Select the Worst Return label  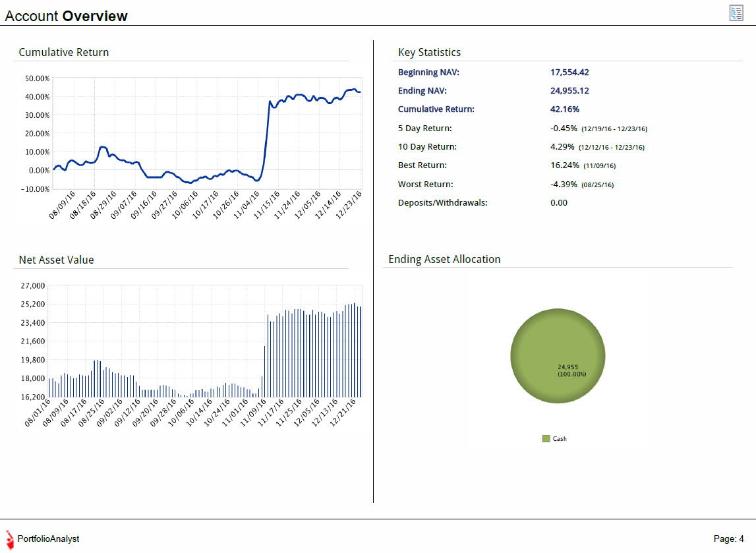[425, 184]
